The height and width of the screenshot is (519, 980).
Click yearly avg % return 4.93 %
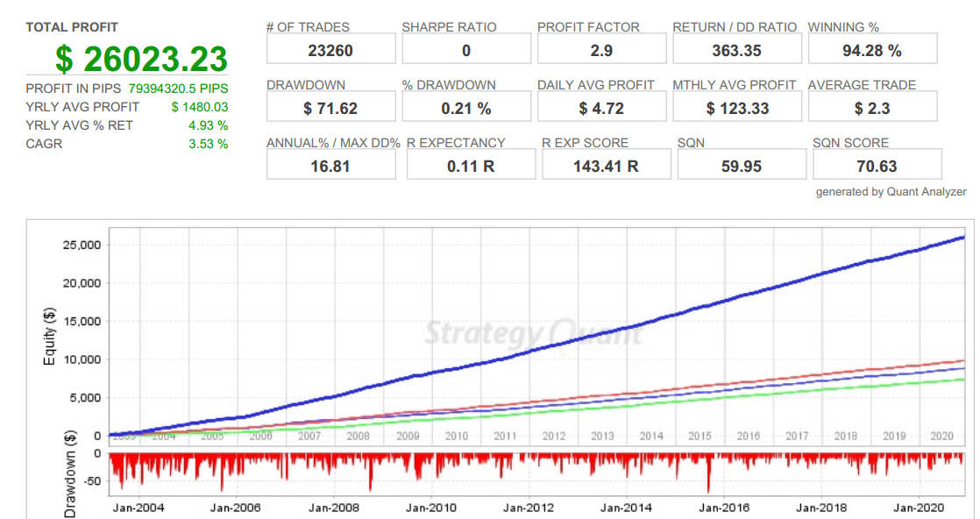point(208,125)
